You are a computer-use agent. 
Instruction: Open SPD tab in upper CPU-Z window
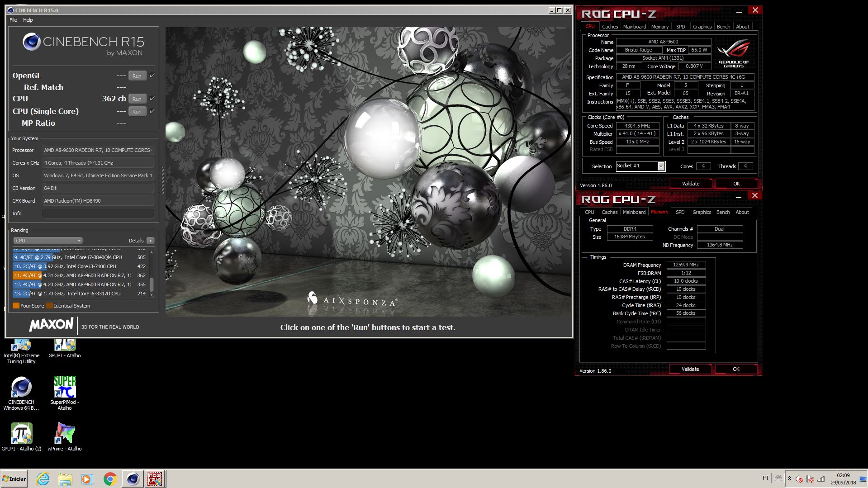tap(680, 27)
